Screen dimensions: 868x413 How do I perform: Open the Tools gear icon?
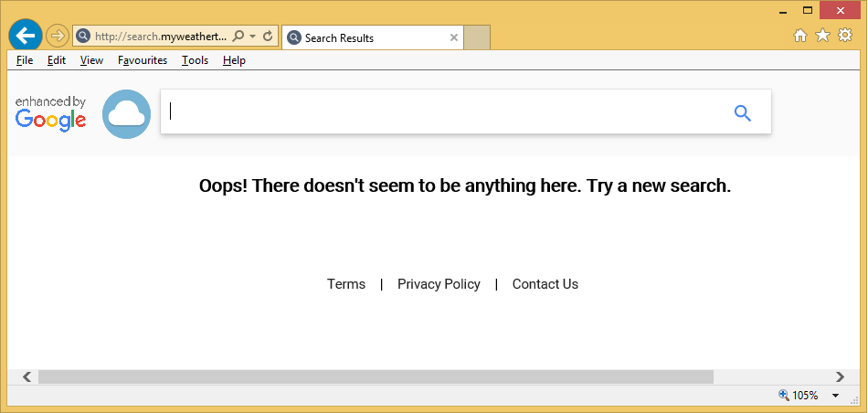(845, 36)
